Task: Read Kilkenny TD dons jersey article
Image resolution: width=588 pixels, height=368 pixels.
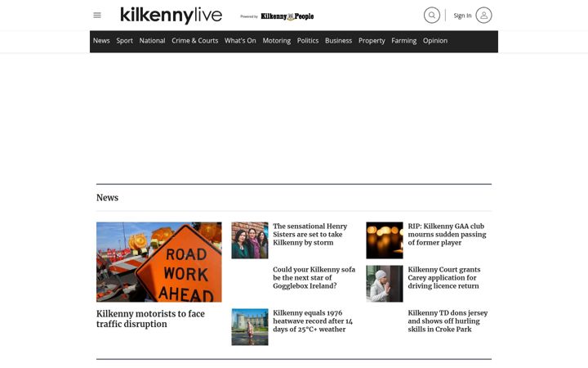Action: click(448, 321)
